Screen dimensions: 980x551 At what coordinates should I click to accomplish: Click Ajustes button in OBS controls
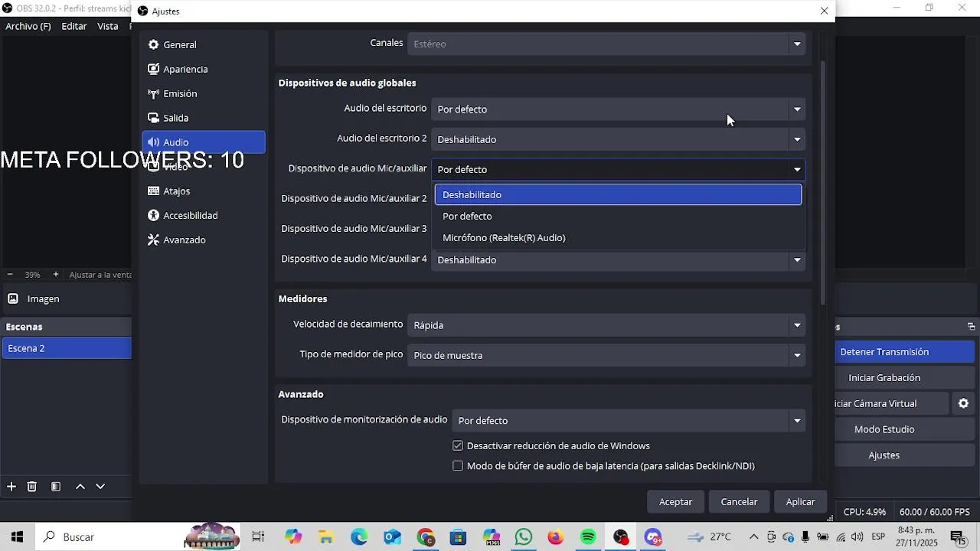point(905,455)
